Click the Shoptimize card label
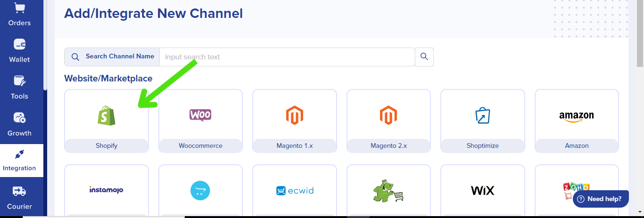644x218 pixels. coord(483,145)
